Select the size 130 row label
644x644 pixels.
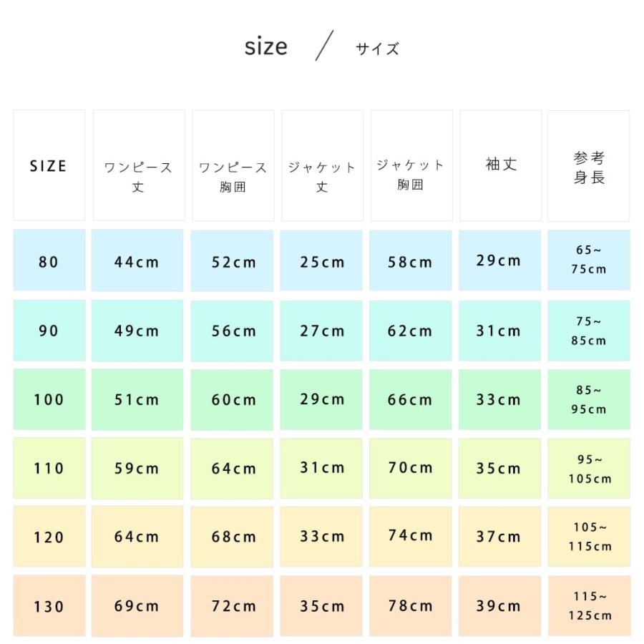[49, 606]
